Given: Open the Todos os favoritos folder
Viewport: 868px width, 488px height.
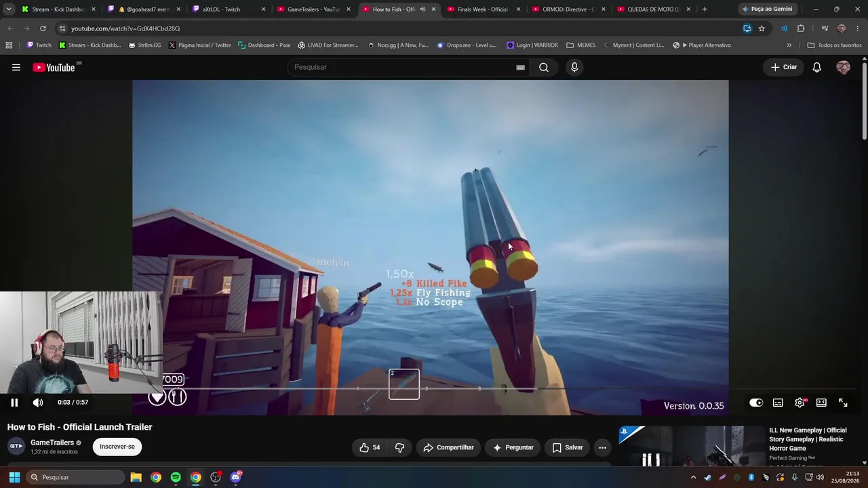Looking at the screenshot, I should click(x=834, y=45).
